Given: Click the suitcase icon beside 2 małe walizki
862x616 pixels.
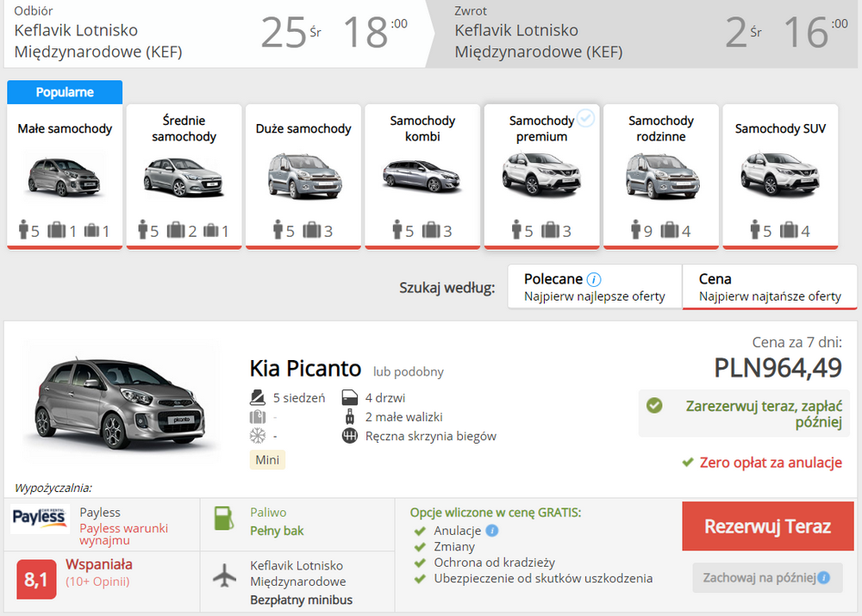Looking at the screenshot, I should (350, 417).
